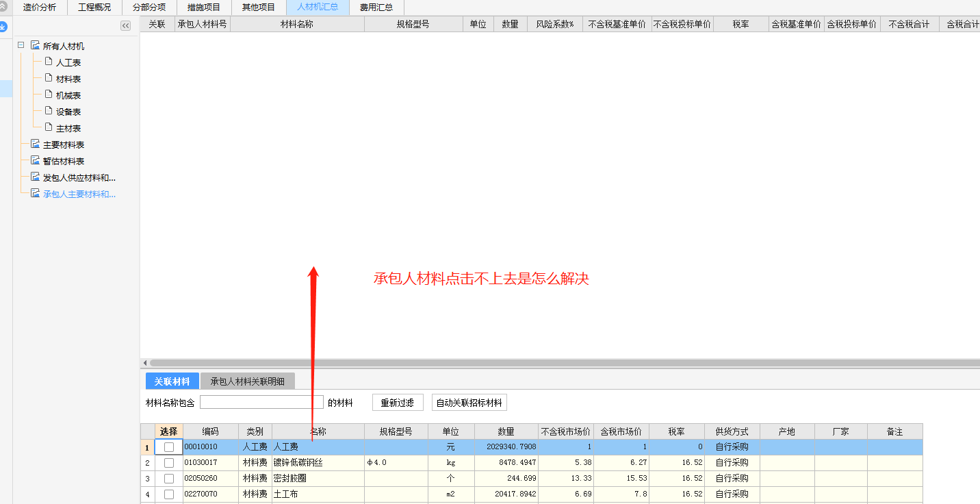Click the 承包人主要材料和 table icon
This screenshot has width=980, height=504.
35,194
